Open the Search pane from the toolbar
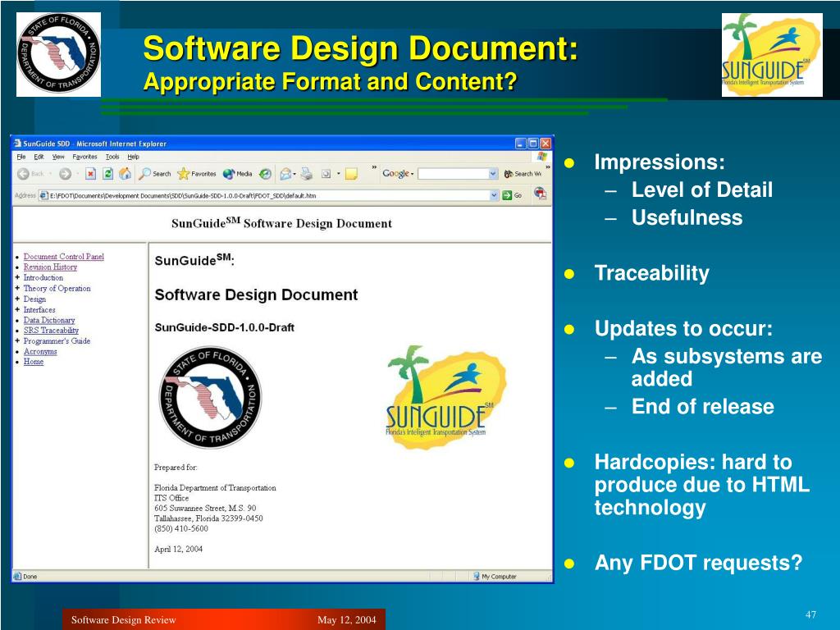 [x=154, y=174]
